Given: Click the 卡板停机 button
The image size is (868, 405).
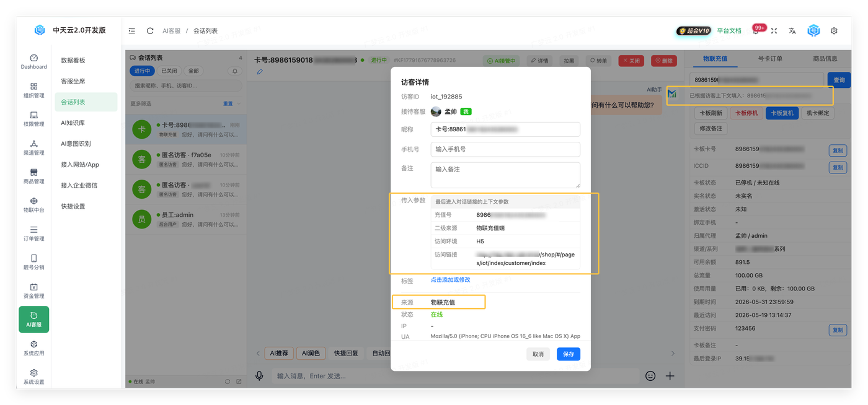Looking at the screenshot, I should pyautogui.click(x=746, y=113).
